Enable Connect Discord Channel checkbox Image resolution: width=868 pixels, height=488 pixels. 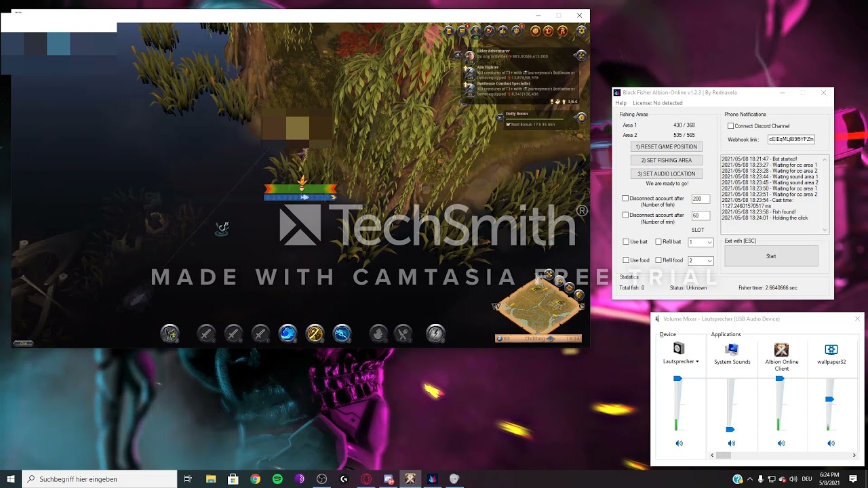pyautogui.click(x=730, y=126)
